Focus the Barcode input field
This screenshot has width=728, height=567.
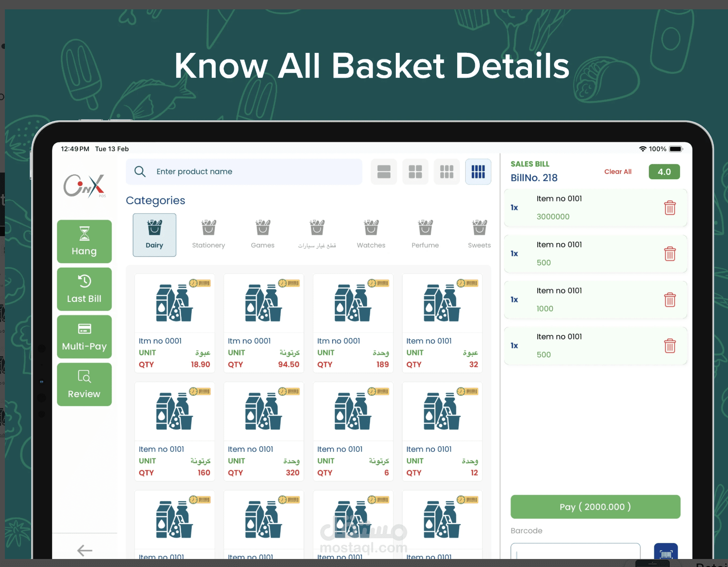(x=575, y=551)
